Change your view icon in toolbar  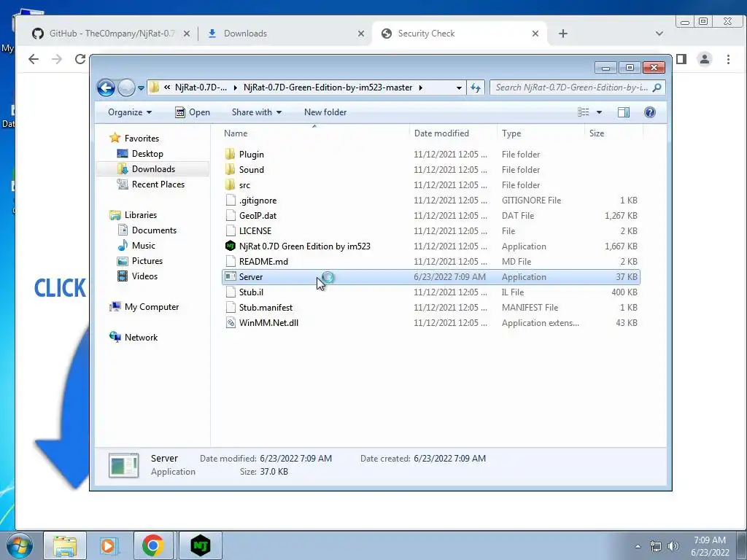[584, 112]
